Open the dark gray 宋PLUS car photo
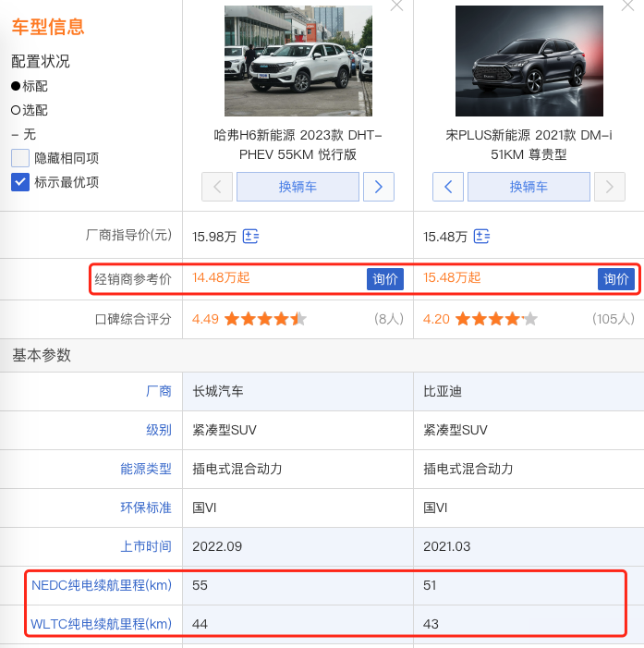The image size is (644, 648). 529,61
